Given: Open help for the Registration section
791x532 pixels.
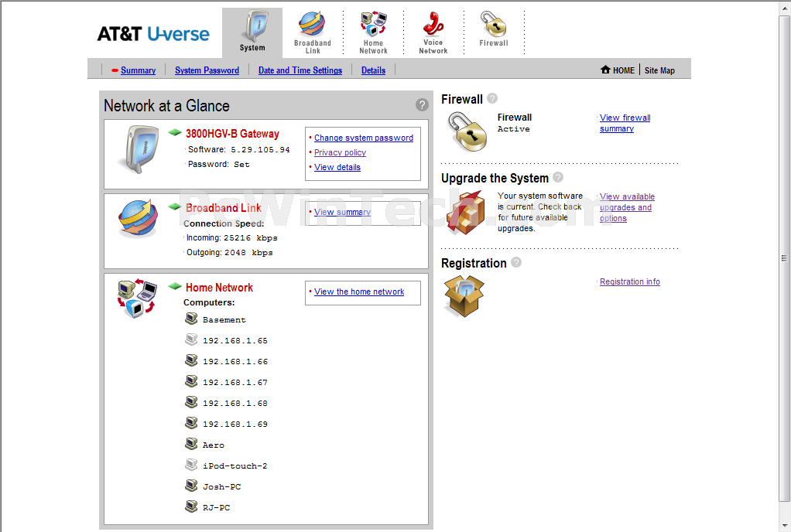Looking at the screenshot, I should pos(516,262).
